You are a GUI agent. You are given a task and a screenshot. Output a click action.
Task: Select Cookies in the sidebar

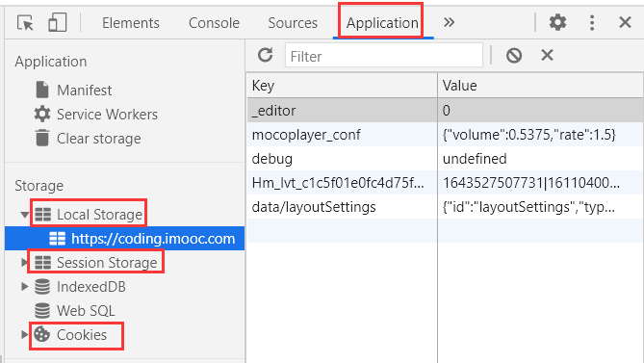coord(82,335)
